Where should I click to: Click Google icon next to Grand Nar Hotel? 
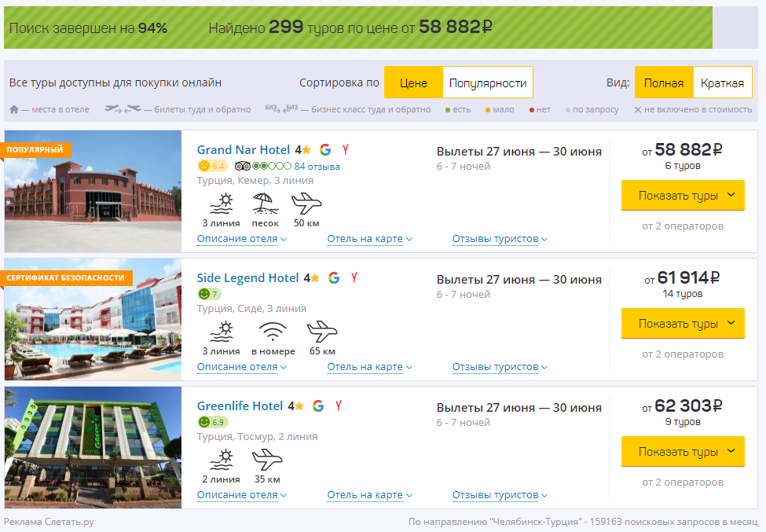pyautogui.click(x=325, y=149)
